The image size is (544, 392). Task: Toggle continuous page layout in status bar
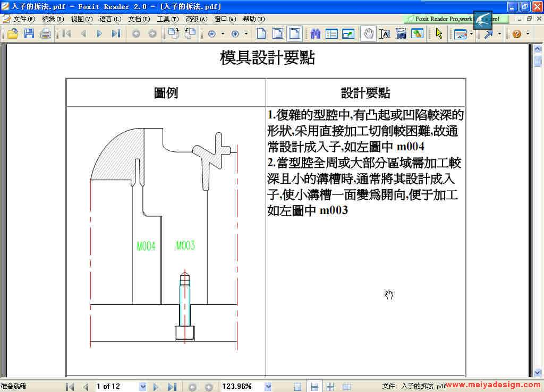click(x=314, y=387)
